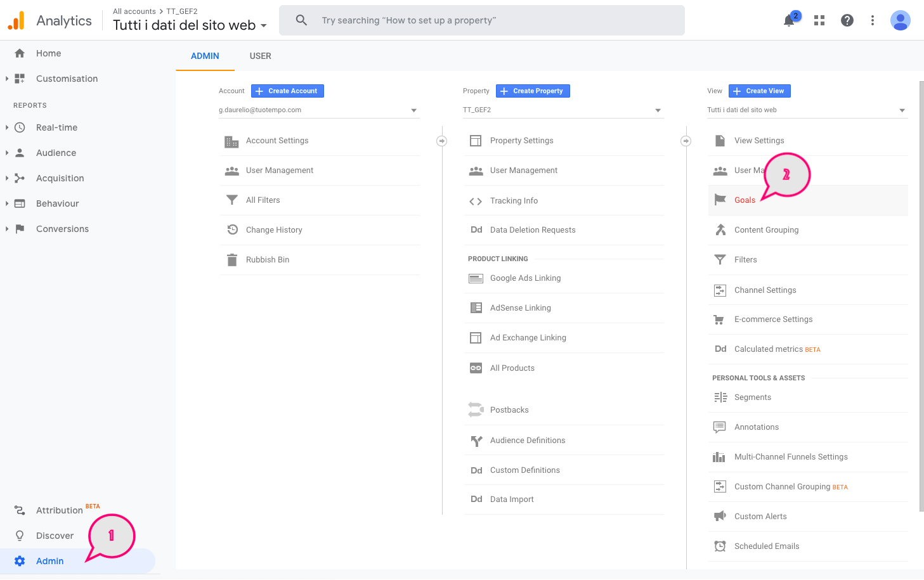
Task: Click the Custom Alerts megaphone icon
Action: pyautogui.click(x=720, y=517)
